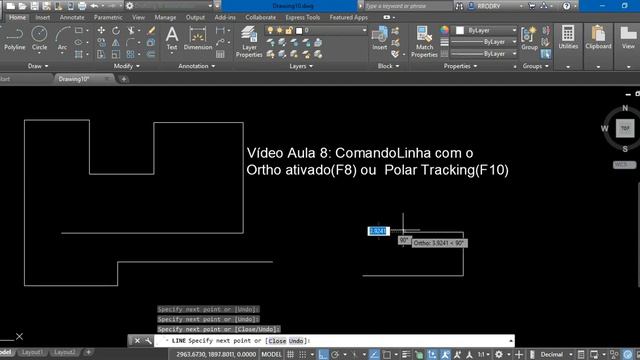Select the Hatch tool in Draw panel

[x=79, y=54]
